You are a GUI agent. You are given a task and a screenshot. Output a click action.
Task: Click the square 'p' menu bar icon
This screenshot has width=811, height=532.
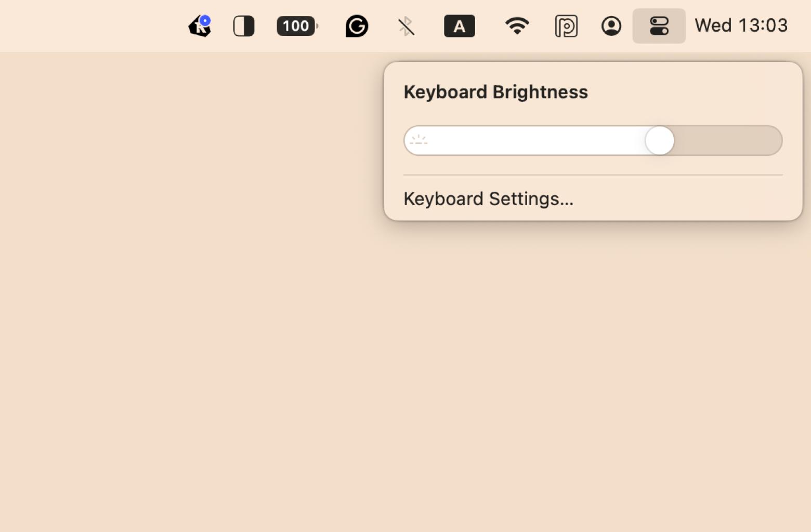pyautogui.click(x=566, y=26)
